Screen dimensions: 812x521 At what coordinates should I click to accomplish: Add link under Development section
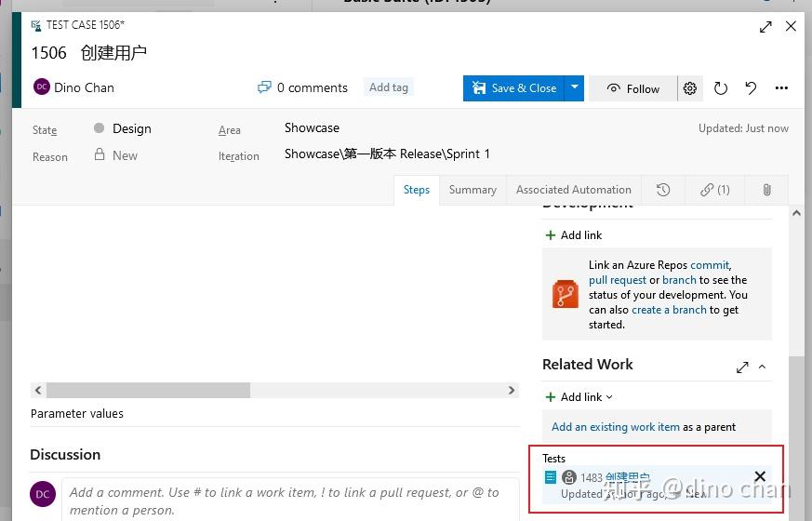(x=574, y=235)
